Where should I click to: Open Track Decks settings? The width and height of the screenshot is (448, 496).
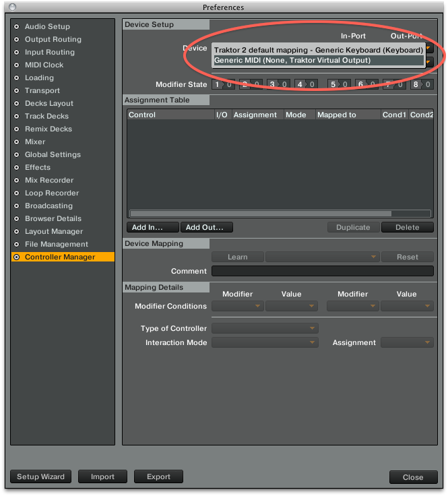(x=63, y=116)
